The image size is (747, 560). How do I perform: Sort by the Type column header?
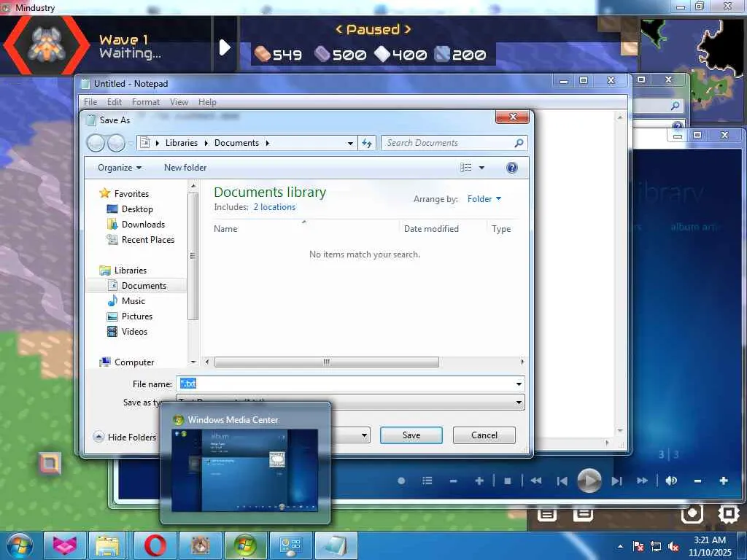[501, 229]
